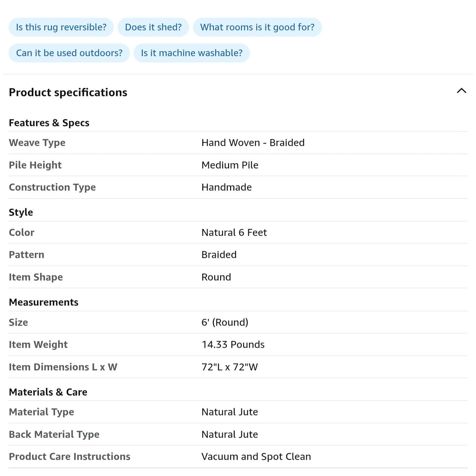Click the 'Back Material Type' label
Screen dimensions: 476x476
point(54,434)
